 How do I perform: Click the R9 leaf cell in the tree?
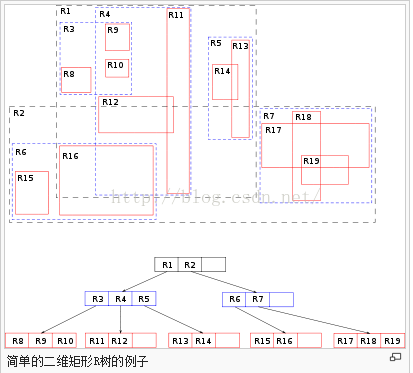41,341
